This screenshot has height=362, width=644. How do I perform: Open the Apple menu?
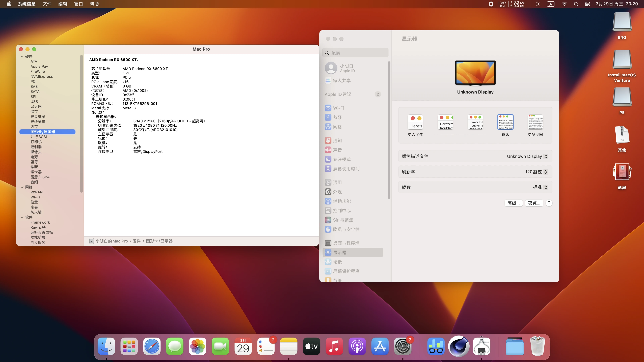coord(9,4)
